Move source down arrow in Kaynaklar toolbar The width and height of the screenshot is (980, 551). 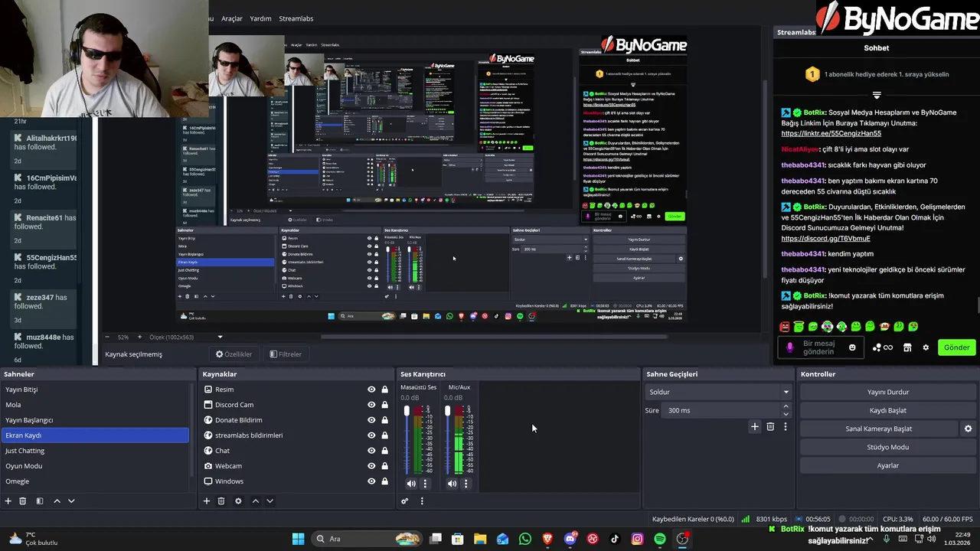coord(269,500)
